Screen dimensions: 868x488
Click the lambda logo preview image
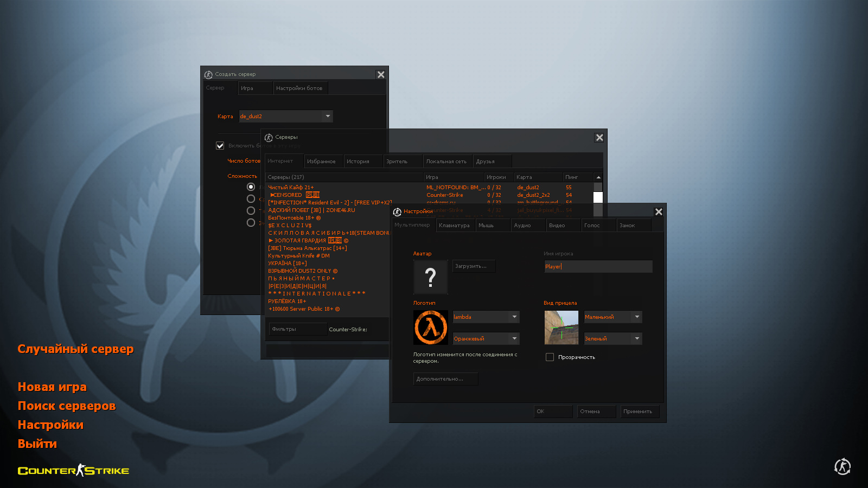[431, 328]
